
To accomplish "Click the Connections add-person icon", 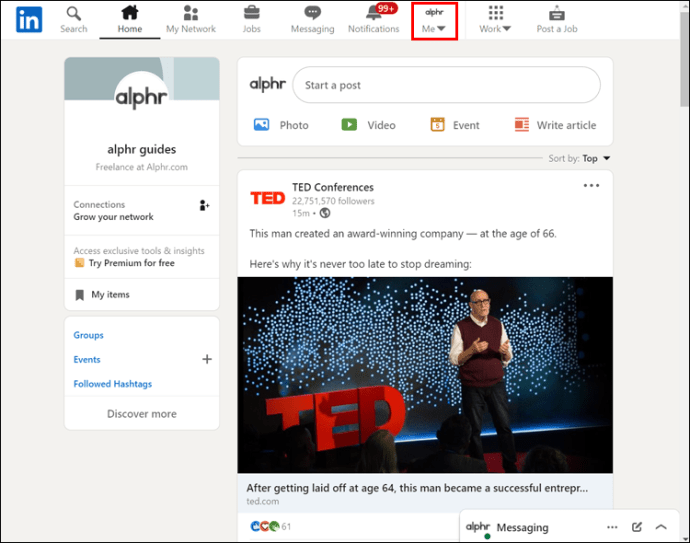I will pos(204,205).
